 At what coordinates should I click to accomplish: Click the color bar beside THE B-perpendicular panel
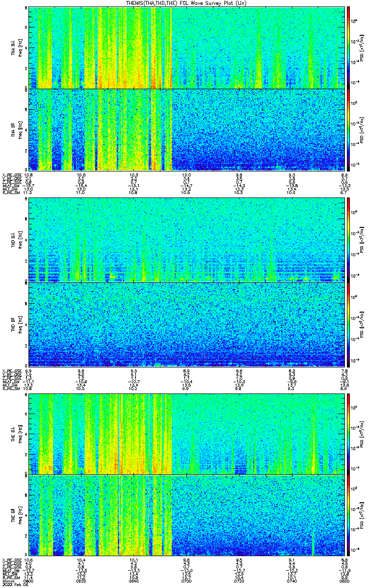tap(349, 434)
